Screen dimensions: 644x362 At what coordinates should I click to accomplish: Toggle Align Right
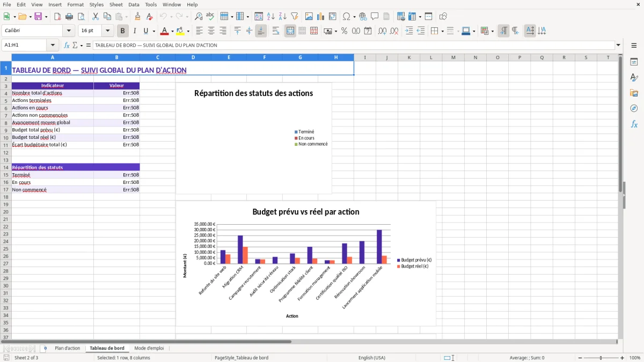click(x=223, y=31)
